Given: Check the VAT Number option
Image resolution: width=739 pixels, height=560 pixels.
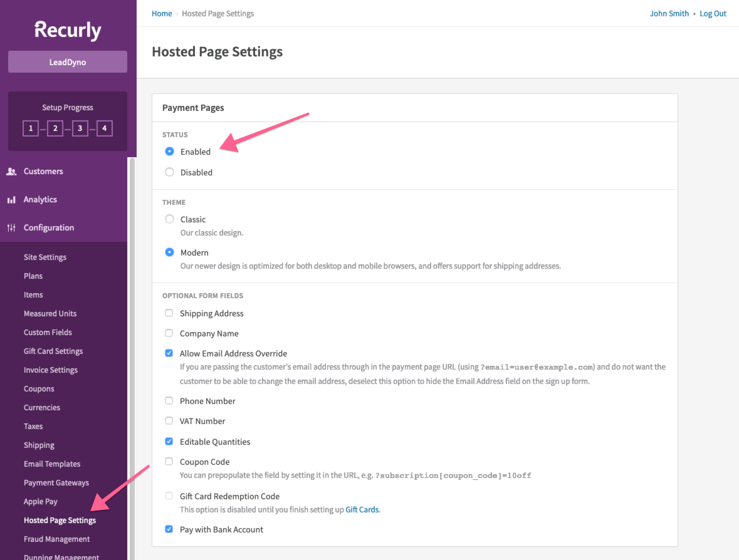Looking at the screenshot, I should tap(169, 420).
